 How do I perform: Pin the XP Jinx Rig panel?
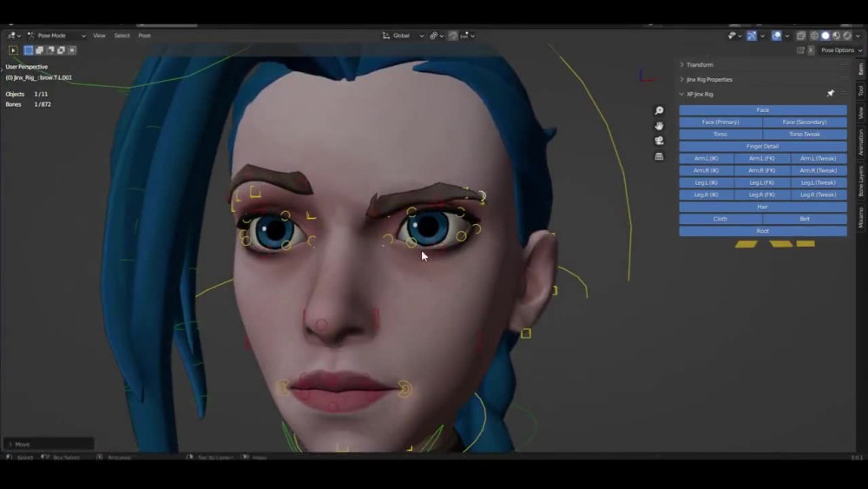pos(831,94)
